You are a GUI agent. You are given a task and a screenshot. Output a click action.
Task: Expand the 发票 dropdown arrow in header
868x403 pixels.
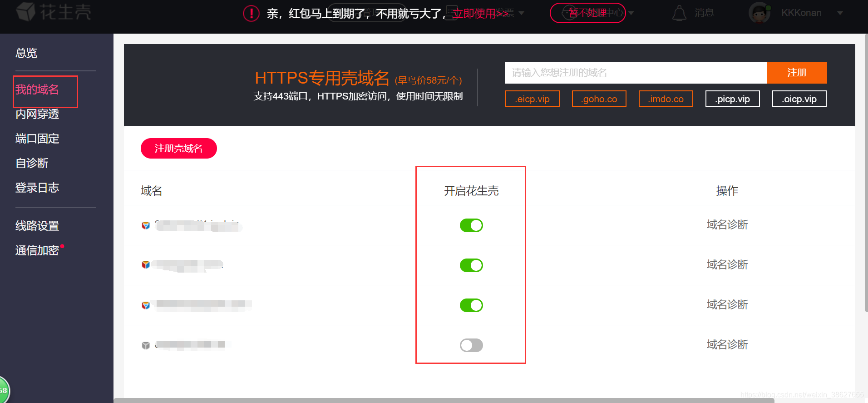521,13
